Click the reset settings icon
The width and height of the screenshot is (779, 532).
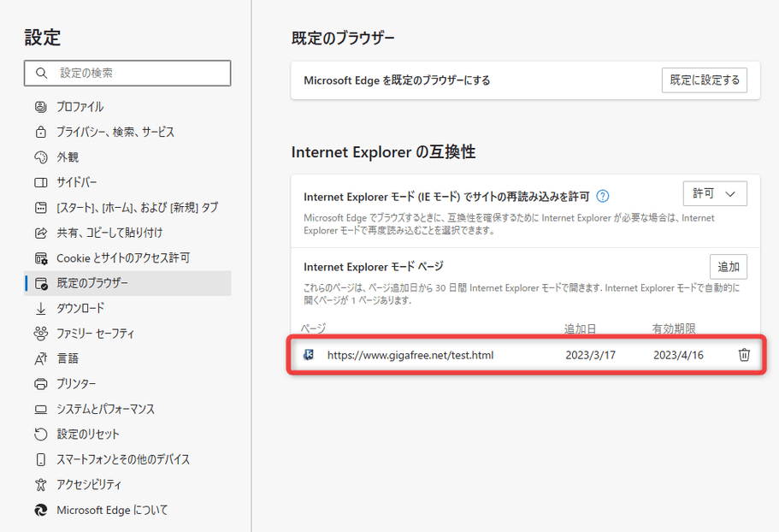click(41, 434)
